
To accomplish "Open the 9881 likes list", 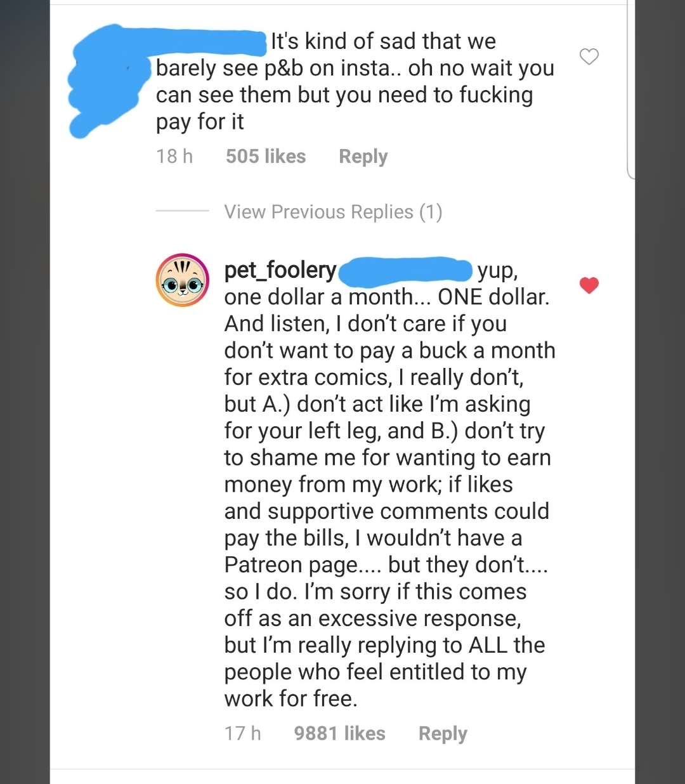I will 339,733.
